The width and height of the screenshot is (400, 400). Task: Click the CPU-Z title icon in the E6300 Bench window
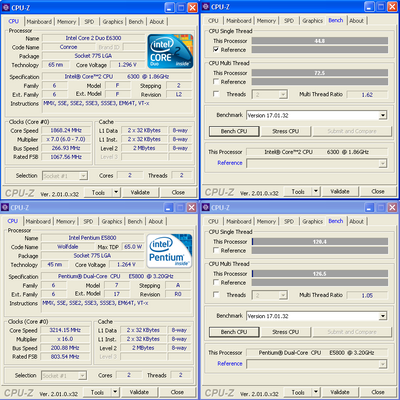(206, 7)
